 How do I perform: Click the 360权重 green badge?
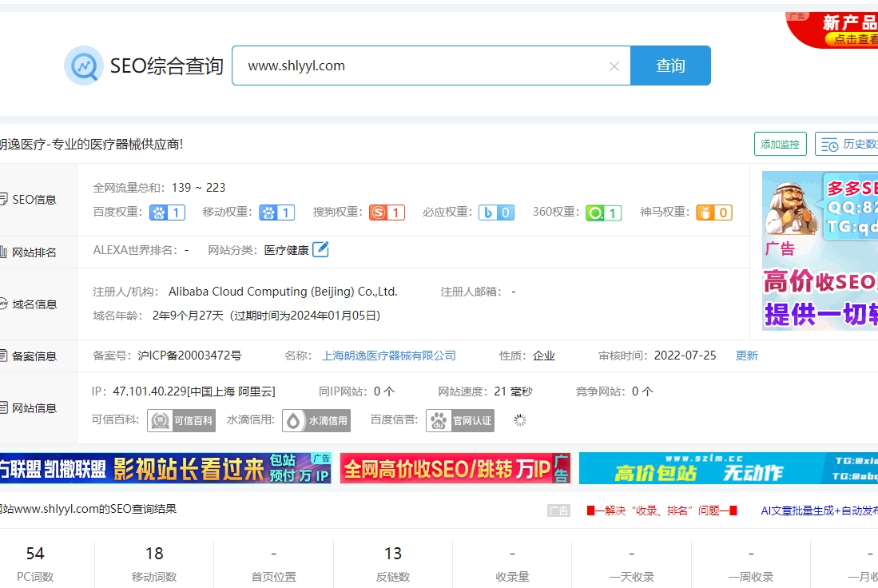[603, 213]
